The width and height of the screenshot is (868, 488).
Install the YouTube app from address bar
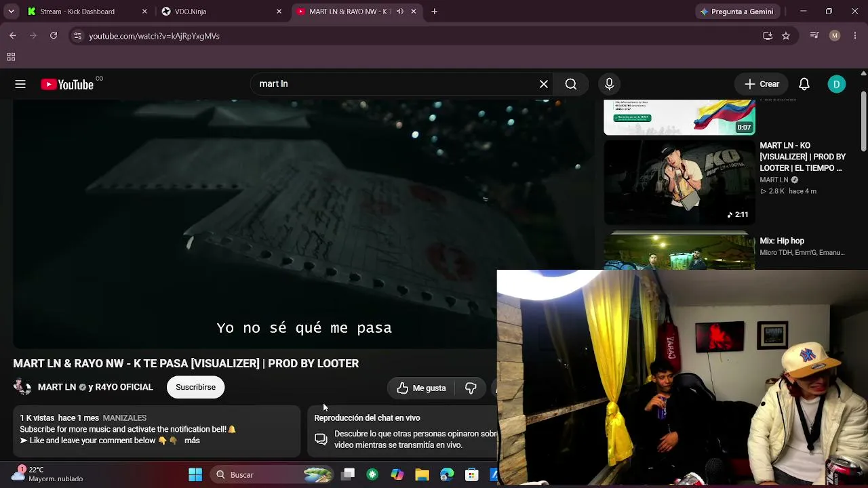click(768, 36)
